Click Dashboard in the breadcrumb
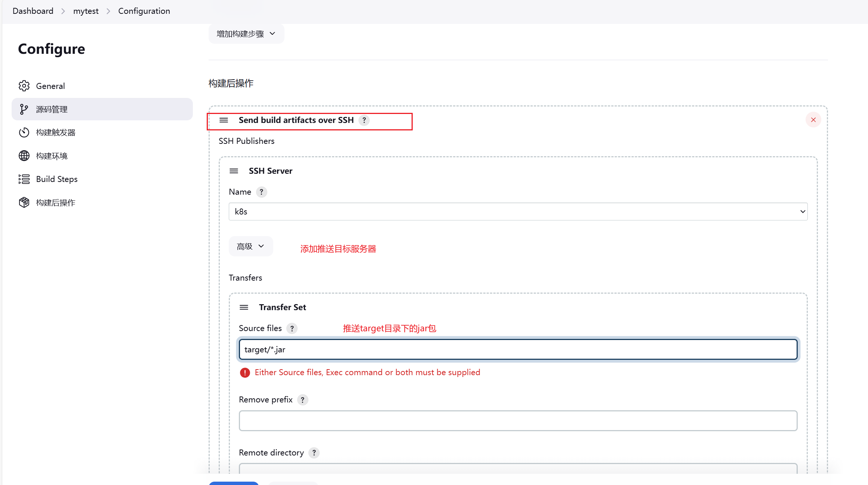The width and height of the screenshot is (868, 485). click(33, 11)
